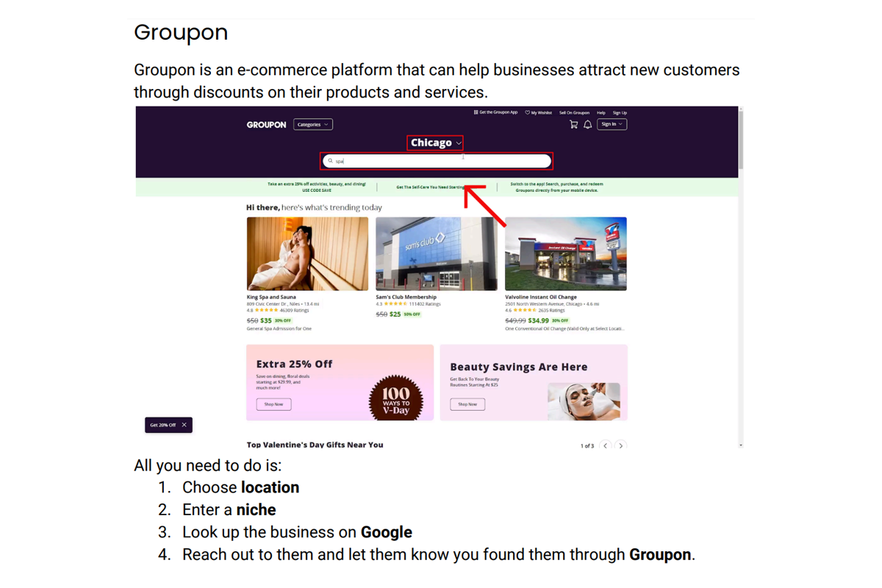Click the Get the Groupon App icon
This screenshot has width=882, height=588.
tap(476, 112)
